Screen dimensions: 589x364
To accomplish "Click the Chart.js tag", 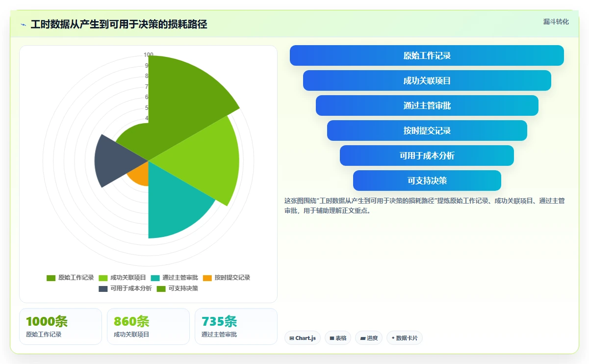I will [303, 338].
